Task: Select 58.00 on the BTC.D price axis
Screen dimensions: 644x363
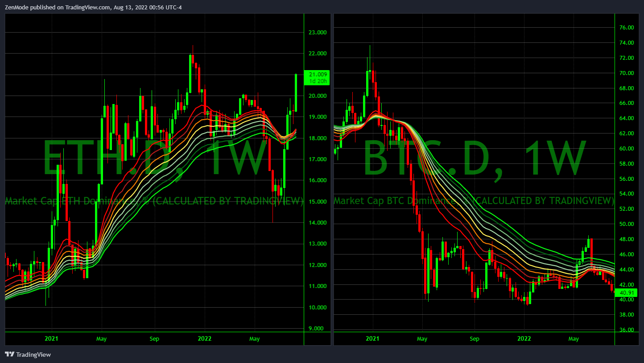Action: point(627,163)
